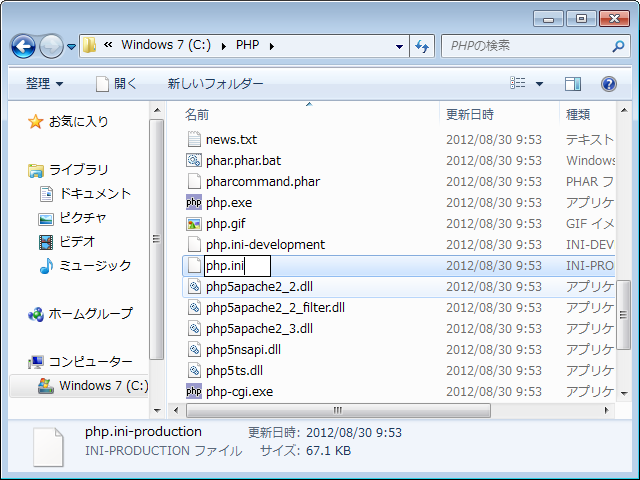Viewport: 640px width, 480px height.
Task: Click the folder icon in address bar
Action: coord(89,45)
